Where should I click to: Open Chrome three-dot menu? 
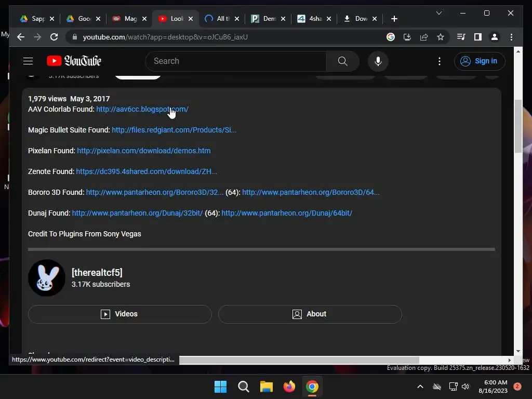[511, 37]
